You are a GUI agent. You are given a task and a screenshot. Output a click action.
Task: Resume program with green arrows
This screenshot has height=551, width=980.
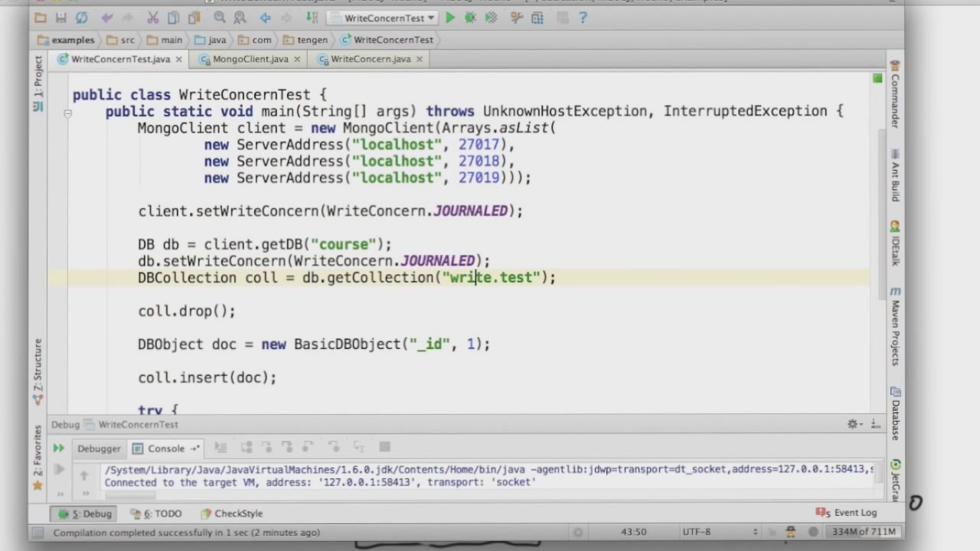[59, 448]
